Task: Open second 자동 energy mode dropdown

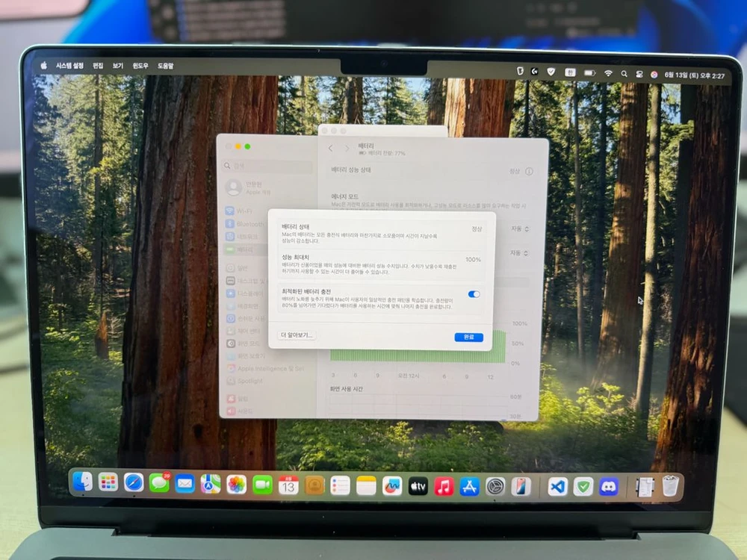Action: [519, 253]
